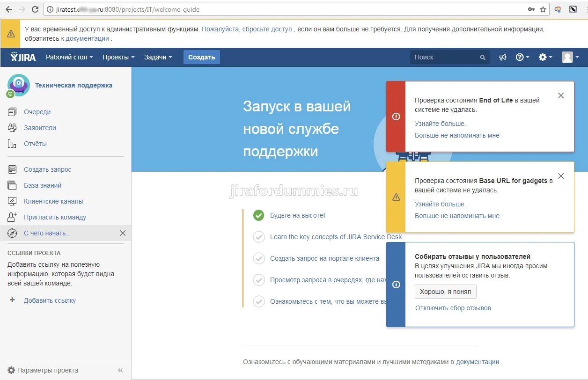588x380 pixels.
Task: Open the user profile avatar menu
Action: click(571, 57)
